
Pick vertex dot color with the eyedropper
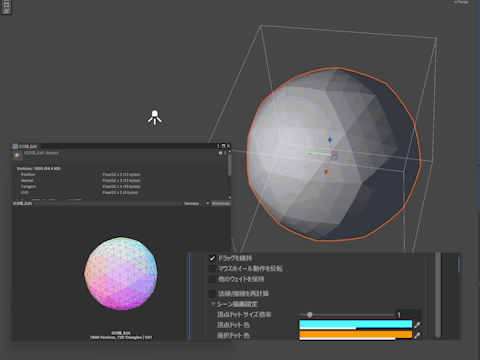(417, 325)
